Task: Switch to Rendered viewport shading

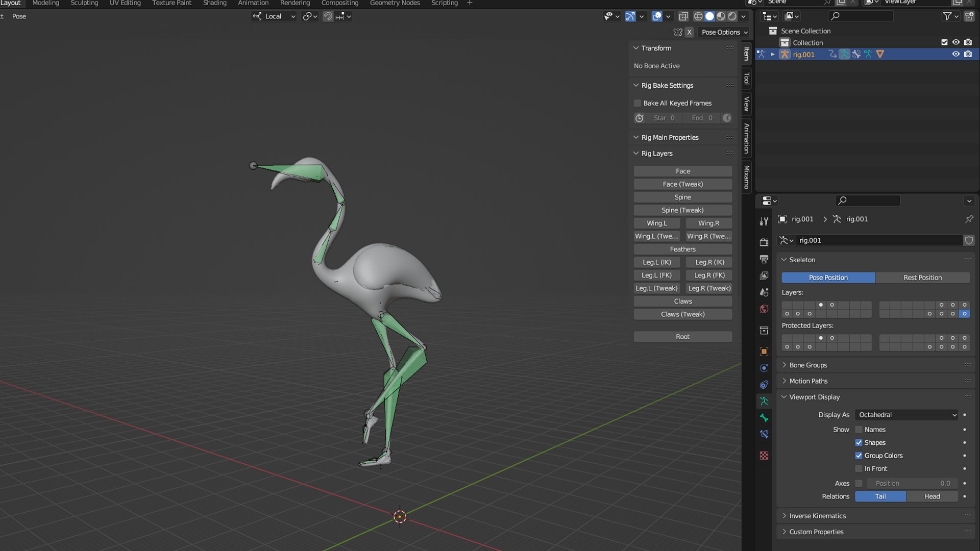Action: [x=732, y=16]
